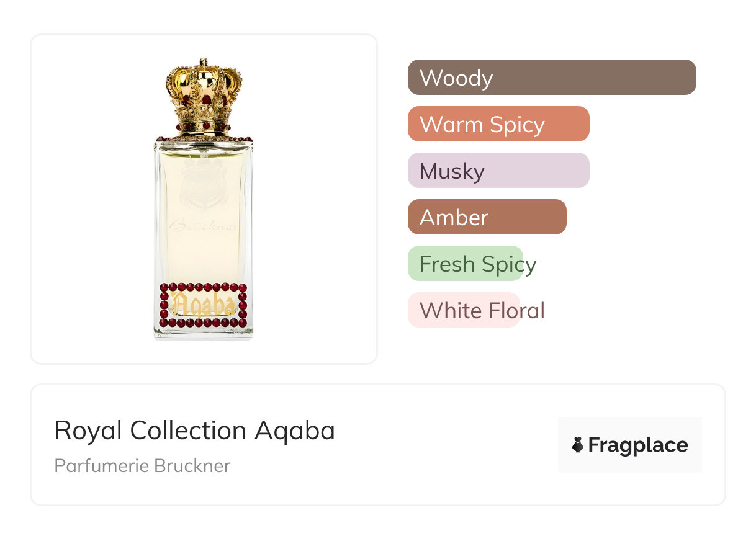Click the ruby collar beneath the crown
The width and height of the screenshot is (756, 536).
coord(204,138)
